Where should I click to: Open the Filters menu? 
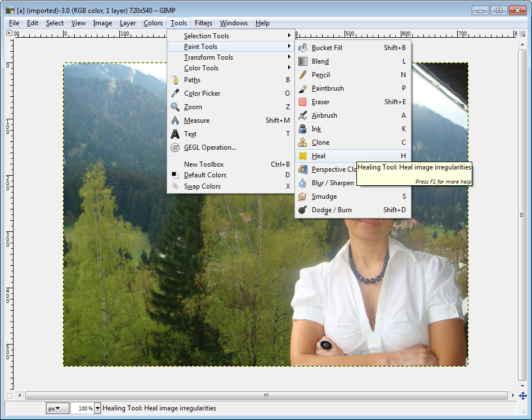(203, 23)
